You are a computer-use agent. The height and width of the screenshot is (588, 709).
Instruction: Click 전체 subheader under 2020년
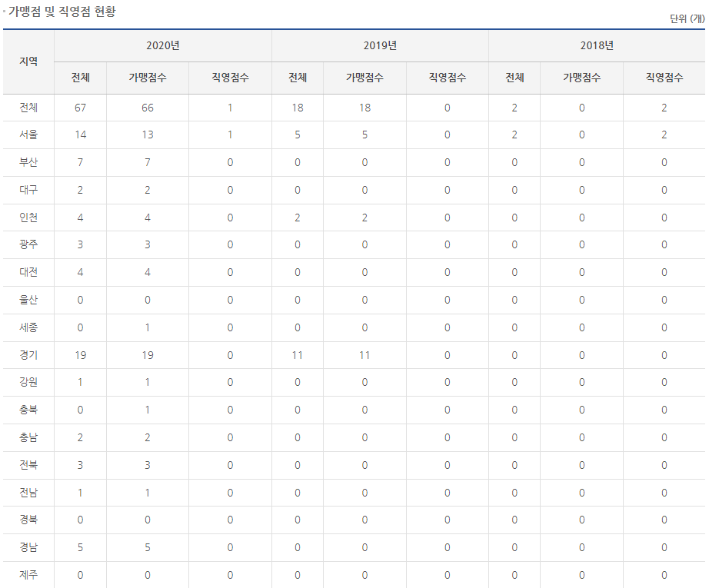[81, 78]
